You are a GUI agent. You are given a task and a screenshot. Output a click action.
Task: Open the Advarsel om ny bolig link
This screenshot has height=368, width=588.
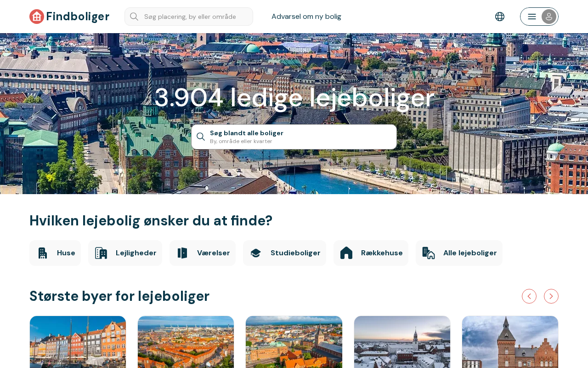306,17
